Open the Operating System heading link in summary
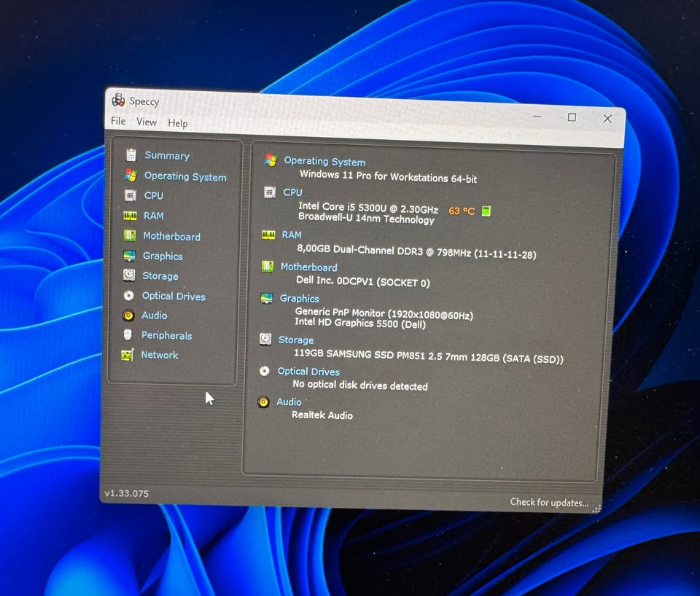Screen dimensions: 700x596 point(324,161)
